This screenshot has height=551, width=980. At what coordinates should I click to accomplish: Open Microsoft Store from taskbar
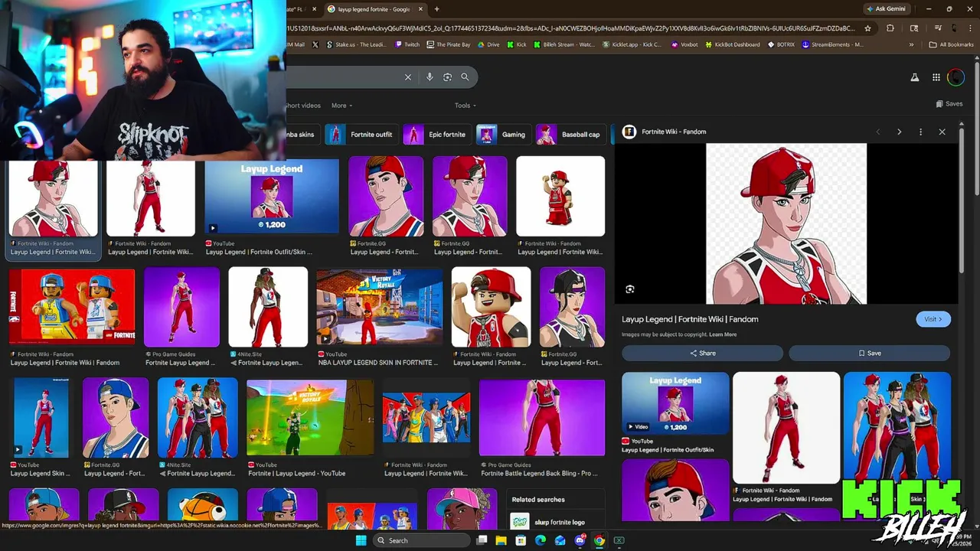(521, 540)
